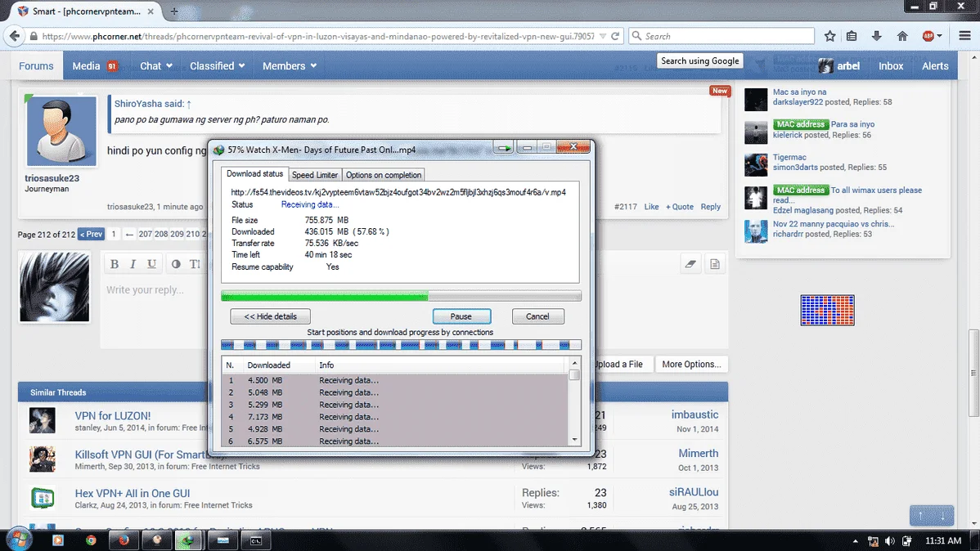This screenshot has height=551, width=980.
Task: Click the document source mode icon in editor
Action: 715,264
